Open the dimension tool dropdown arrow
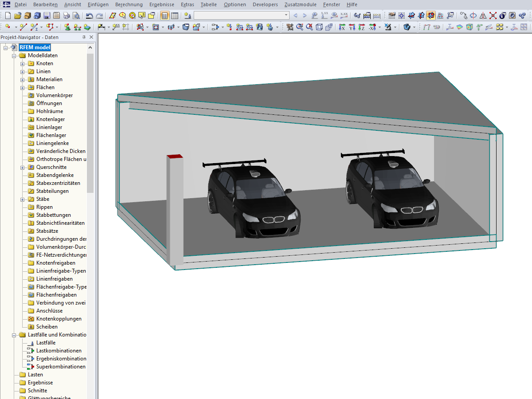This screenshot has height=399, width=532. tap(108, 27)
